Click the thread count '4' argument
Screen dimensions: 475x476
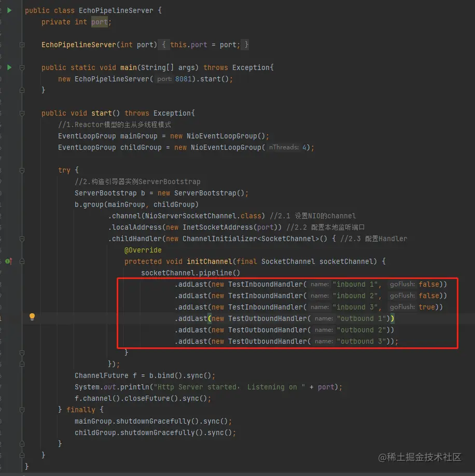[304, 148]
